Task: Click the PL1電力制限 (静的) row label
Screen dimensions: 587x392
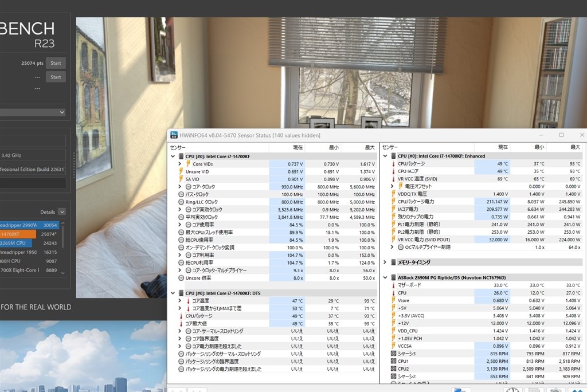Action: pos(419,224)
